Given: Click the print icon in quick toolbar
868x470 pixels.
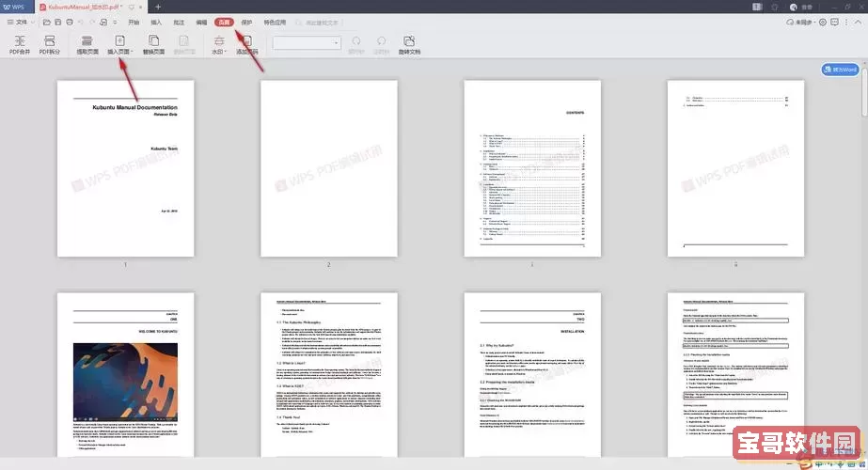Looking at the screenshot, I should [x=70, y=23].
